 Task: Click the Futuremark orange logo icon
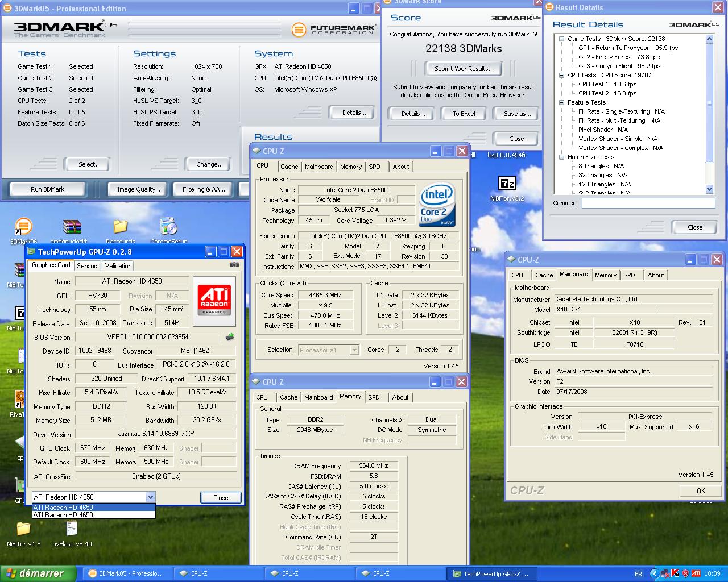(299, 30)
